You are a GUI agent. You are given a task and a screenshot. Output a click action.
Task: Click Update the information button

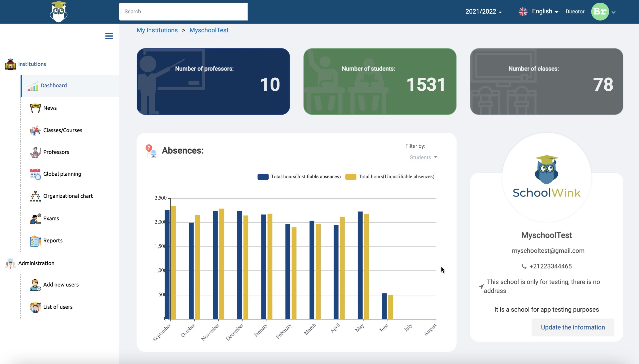pyautogui.click(x=573, y=327)
